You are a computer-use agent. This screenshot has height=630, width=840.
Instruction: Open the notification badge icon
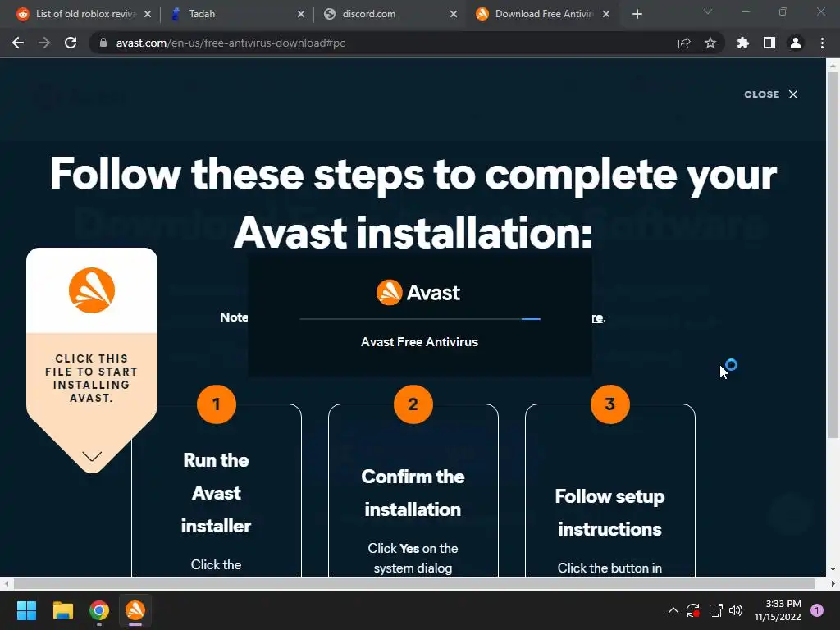click(x=817, y=610)
